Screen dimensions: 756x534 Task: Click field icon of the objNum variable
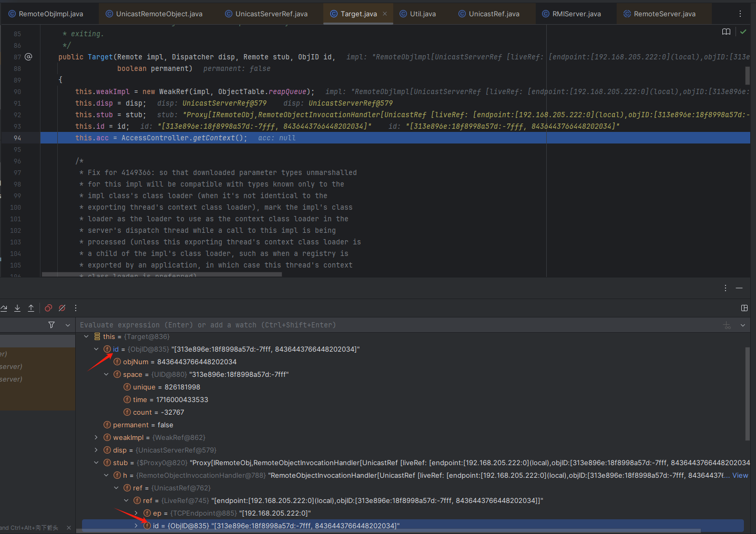tap(117, 362)
